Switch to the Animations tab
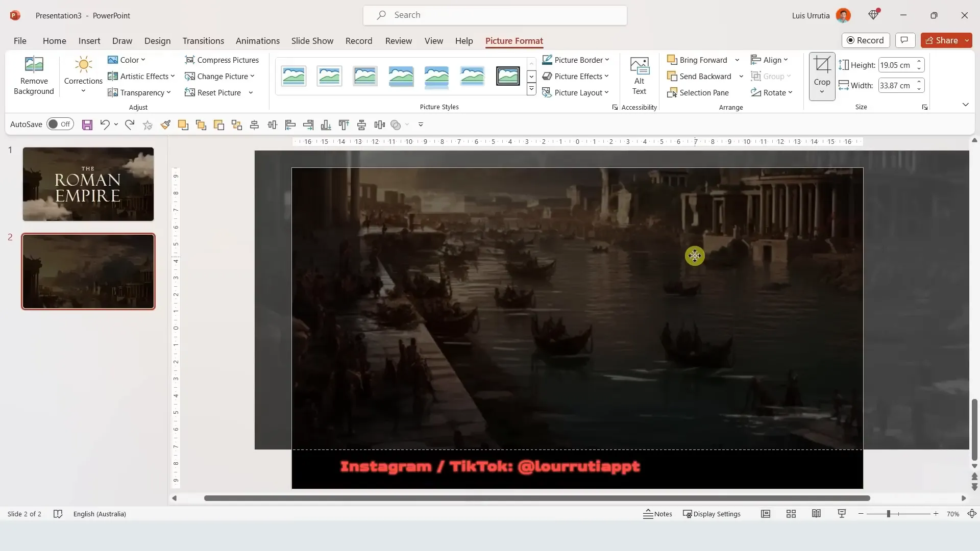Viewport: 980px width, 551px height. (258, 41)
